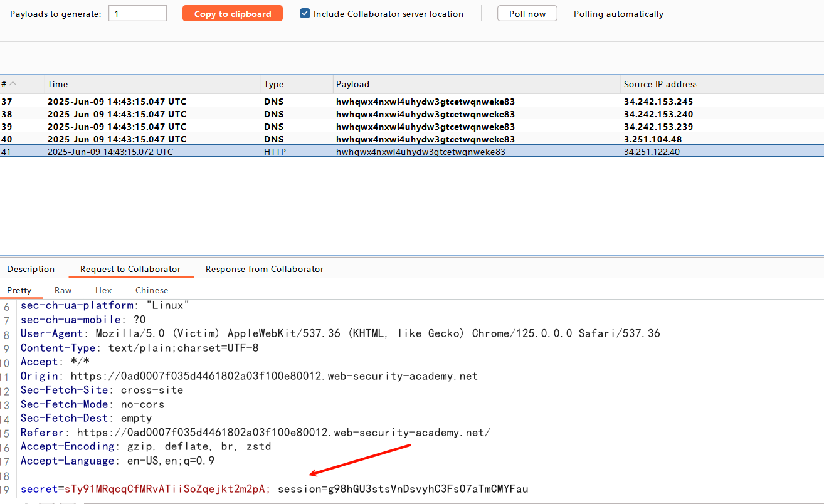The height and width of the screenshot is (504, 824).
Task: Toggle Include Collaborator server location checkbox
Action: pos(305,14)
